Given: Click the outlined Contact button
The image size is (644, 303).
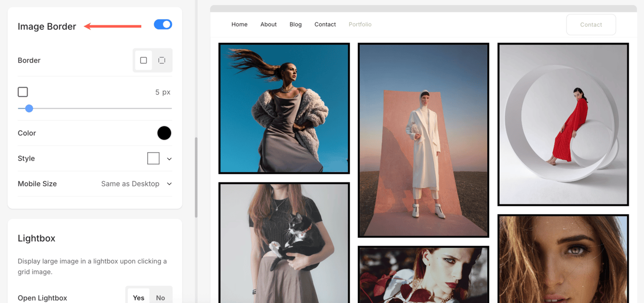Looking at the screenshot, I should [591, 25].
